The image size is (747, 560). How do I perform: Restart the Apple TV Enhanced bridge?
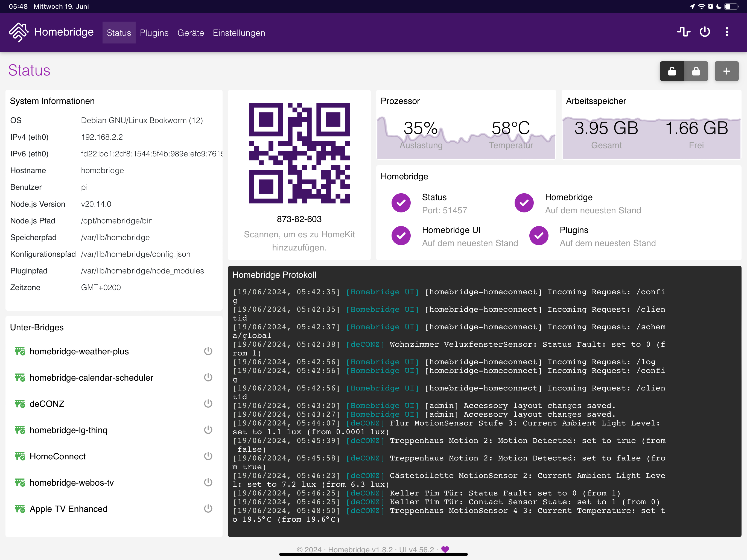[208, 509]
